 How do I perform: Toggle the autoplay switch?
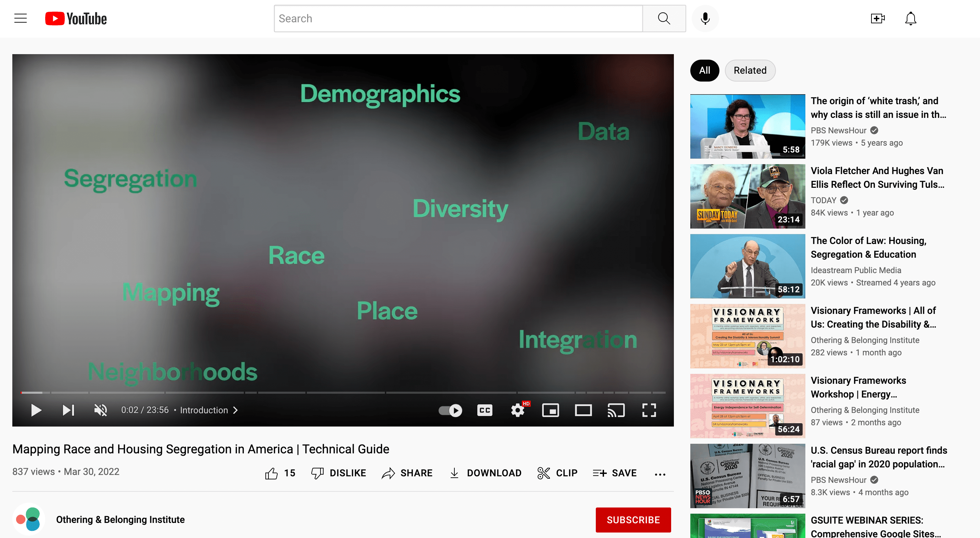pos(450,410)
